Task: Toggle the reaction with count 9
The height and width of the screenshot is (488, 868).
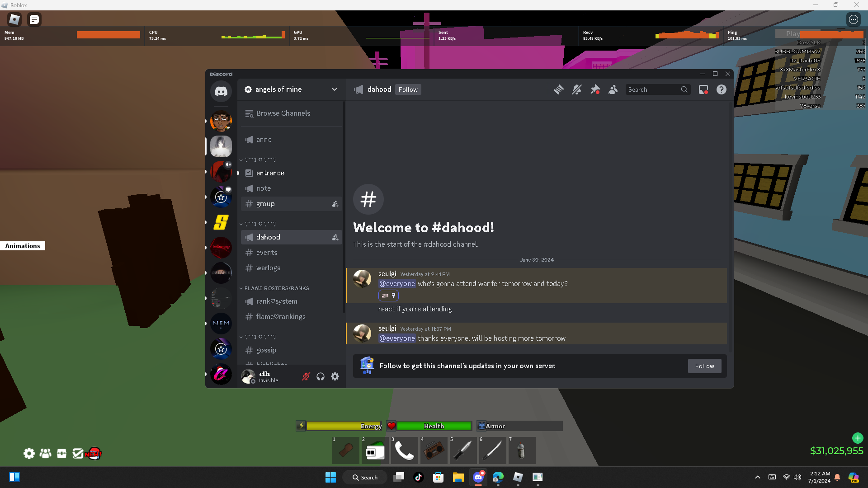Action: (388, 296)
